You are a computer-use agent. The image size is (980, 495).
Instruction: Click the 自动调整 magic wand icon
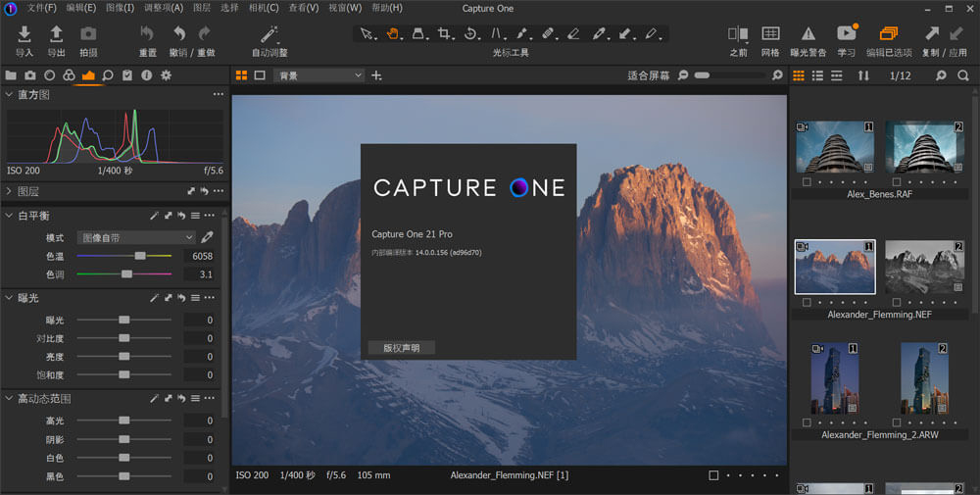pos(269,34)
